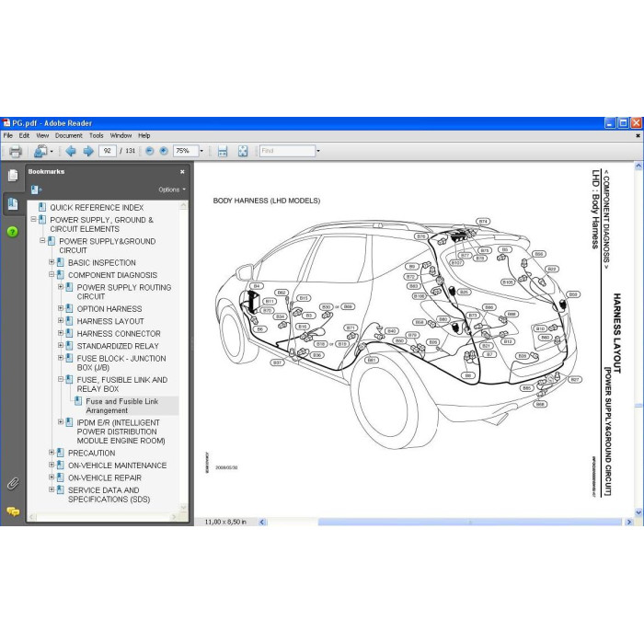The height and width of the screenshot is (644, 644).
Task: Click QUICK REFERENCE INDEX bookmark icon
Action: point(42,207)
